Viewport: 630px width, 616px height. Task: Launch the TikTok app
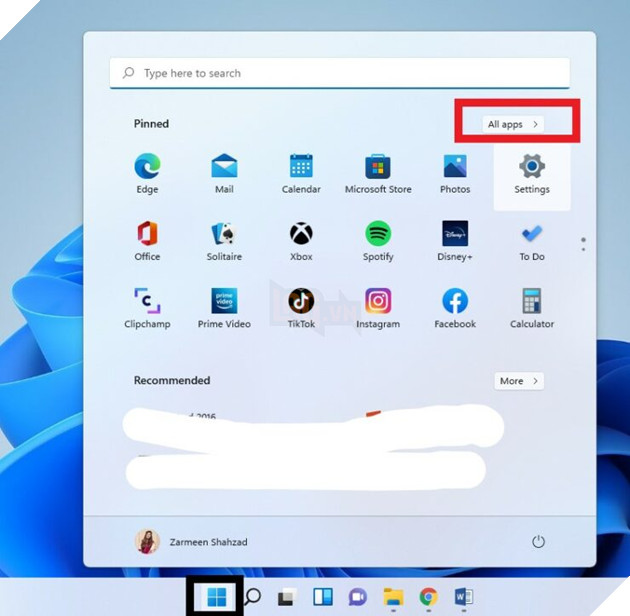click(x=301, y=308)
